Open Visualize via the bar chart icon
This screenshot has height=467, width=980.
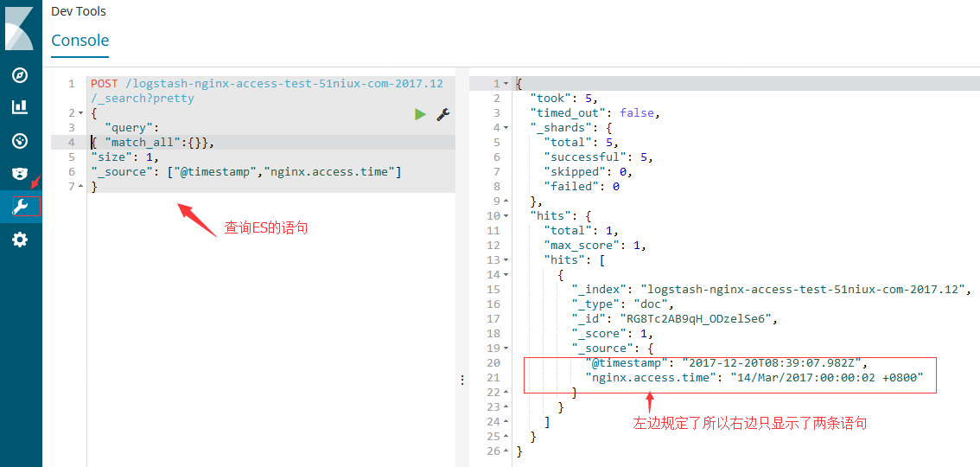click(x=20, y=107)
